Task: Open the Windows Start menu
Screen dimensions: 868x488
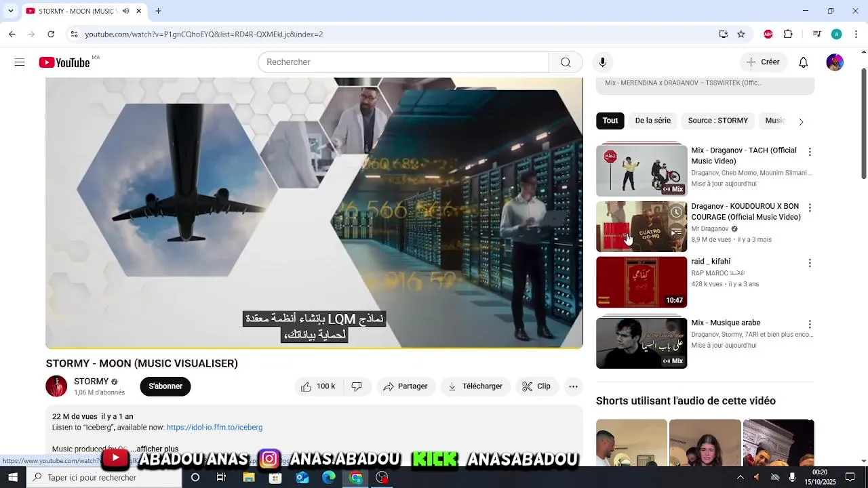Action: click(13, 477)
